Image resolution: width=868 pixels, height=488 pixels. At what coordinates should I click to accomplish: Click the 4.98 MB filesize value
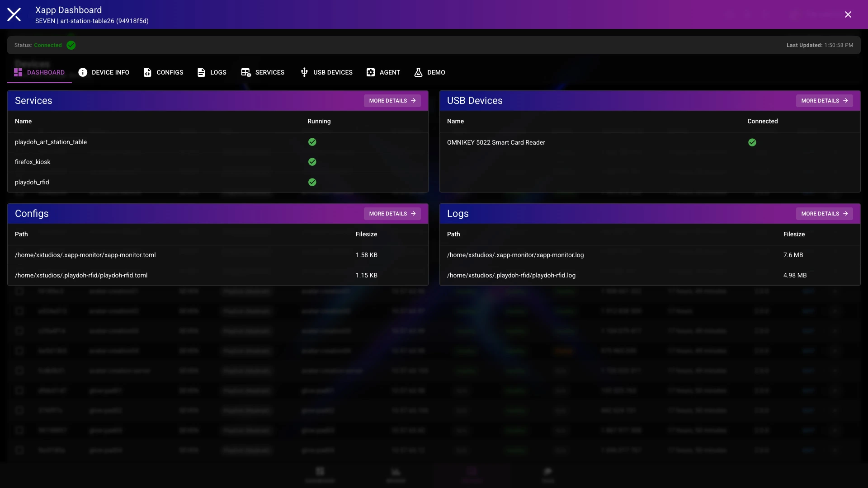pyautogui.click(x=795, y=275)
